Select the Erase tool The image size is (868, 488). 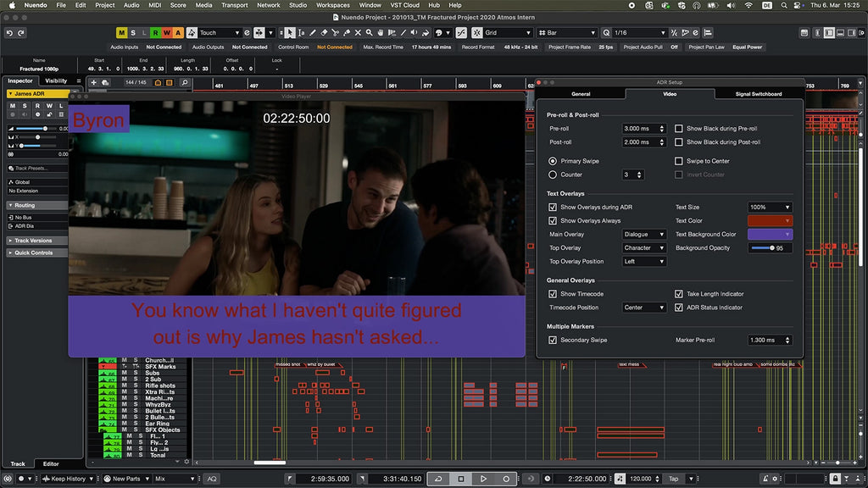[324, 33]
